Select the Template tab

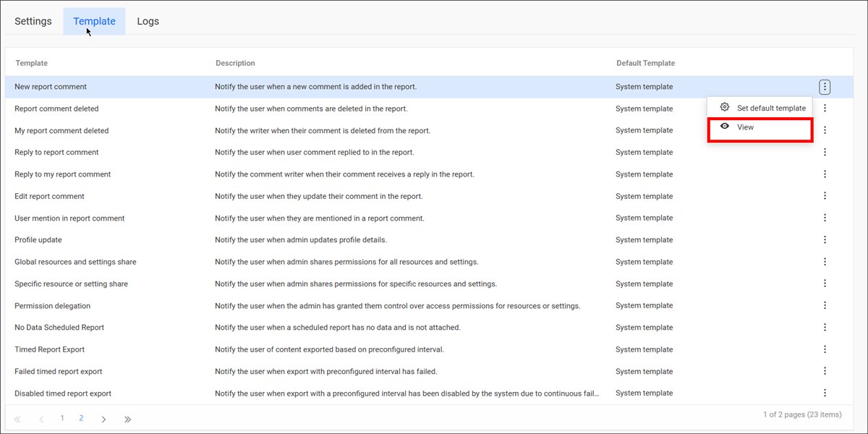94,21
